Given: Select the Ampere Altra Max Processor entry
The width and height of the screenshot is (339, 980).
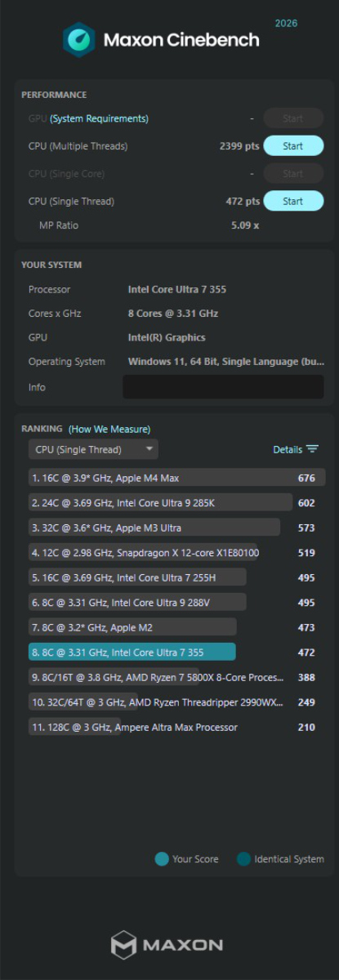Looking at the screenshot, I should (177, 727).
